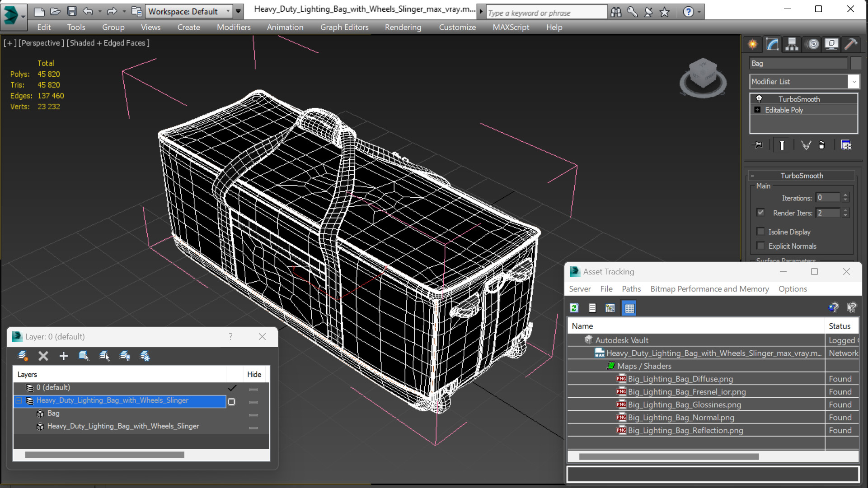Click the Save File toolbar icon
This screenshot has height=488, width=868.
point(71,11)
